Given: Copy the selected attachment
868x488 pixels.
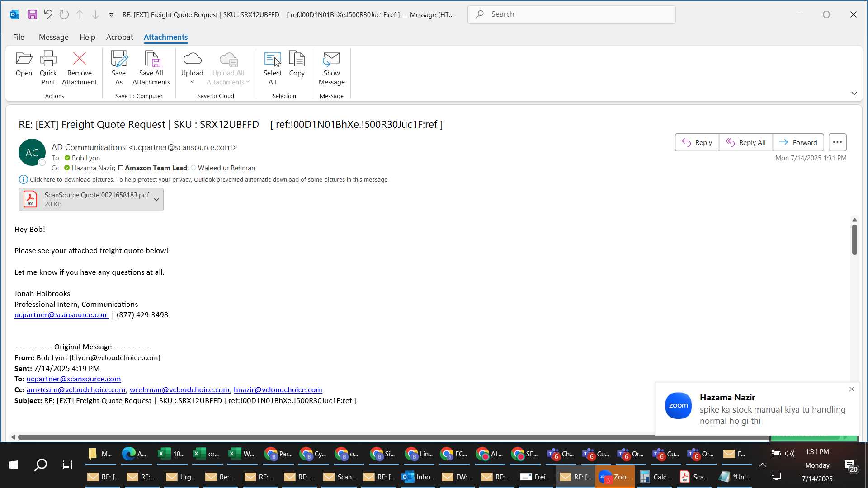Looking at the screenshot, I should (297, 65).
